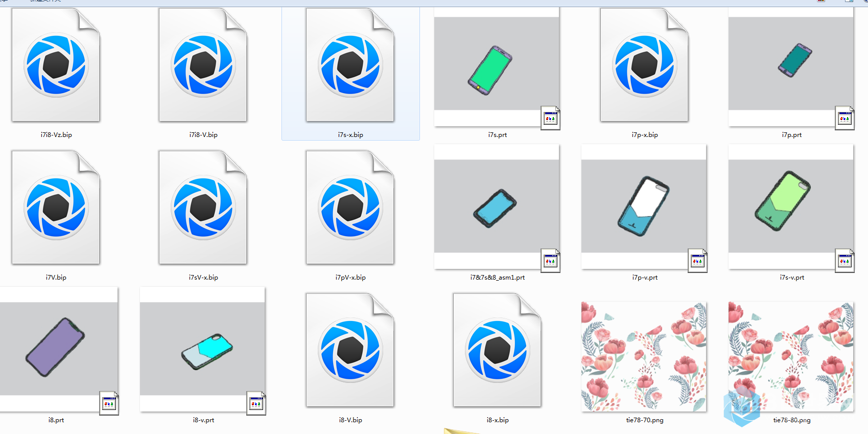Click the file name "tie78-80.png"

[792, 420]
